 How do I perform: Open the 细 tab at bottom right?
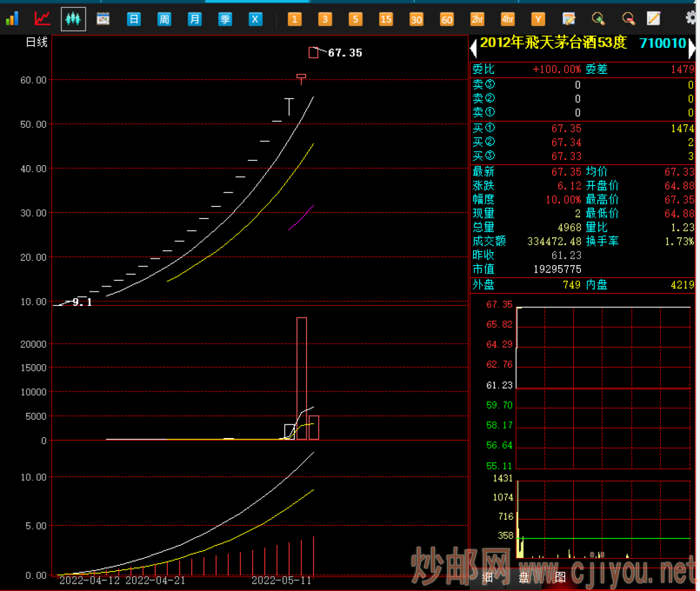point(487,577)
